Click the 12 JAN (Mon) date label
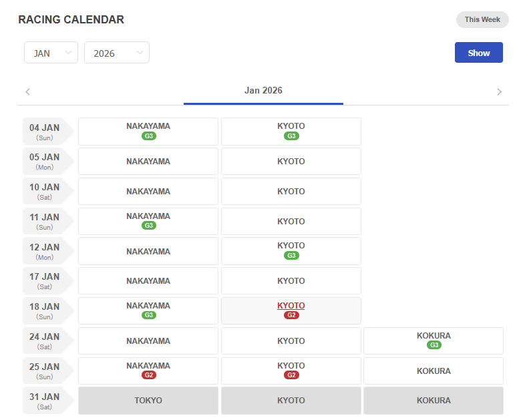The image size is (515, 420). click(x=48, y=251)
